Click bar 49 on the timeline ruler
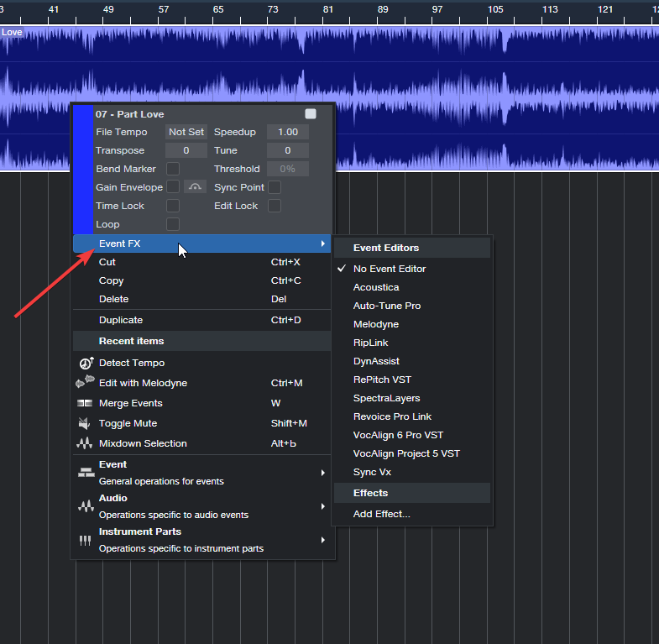 (108, 10)
